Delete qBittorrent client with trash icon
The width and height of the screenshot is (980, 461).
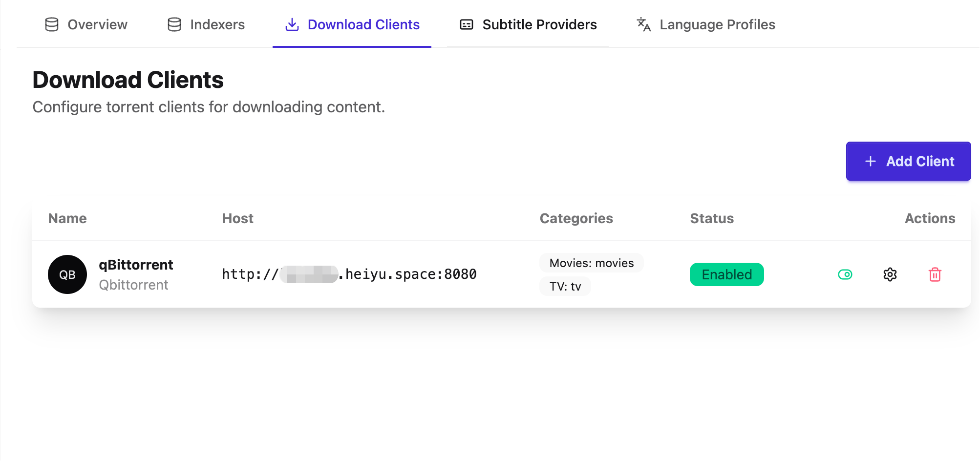pyautogui.click(x=935, y=274)
